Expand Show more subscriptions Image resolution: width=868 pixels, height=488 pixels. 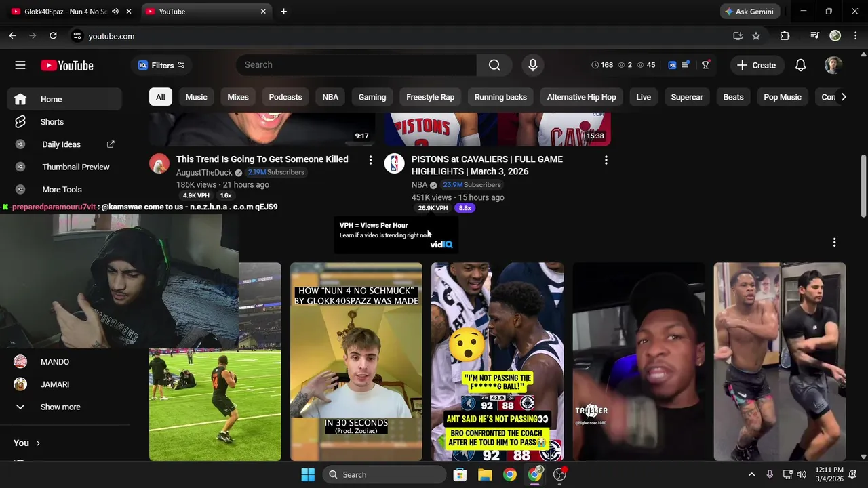[66, 407]
